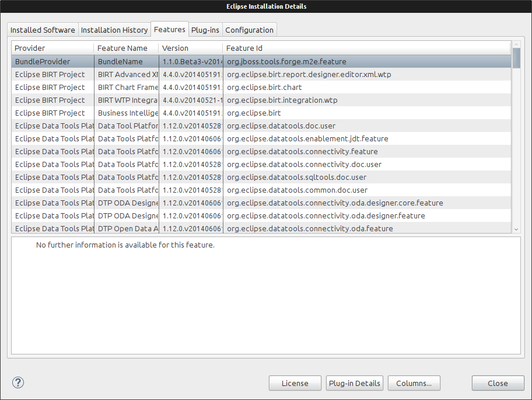The width and height of the screenshot is (532, 400).
Task: Click the vertical scrollbar thumb
Action: (516, 58)
